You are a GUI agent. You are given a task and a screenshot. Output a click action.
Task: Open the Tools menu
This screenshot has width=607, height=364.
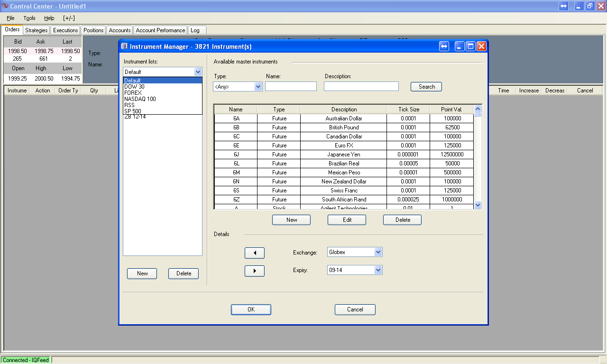[x=29, y=18]
